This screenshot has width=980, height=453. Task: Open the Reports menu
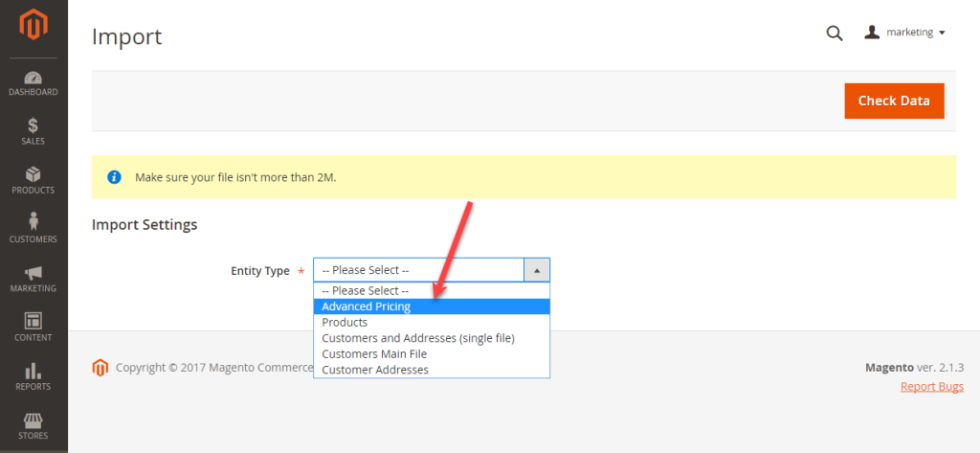[33, 376]
